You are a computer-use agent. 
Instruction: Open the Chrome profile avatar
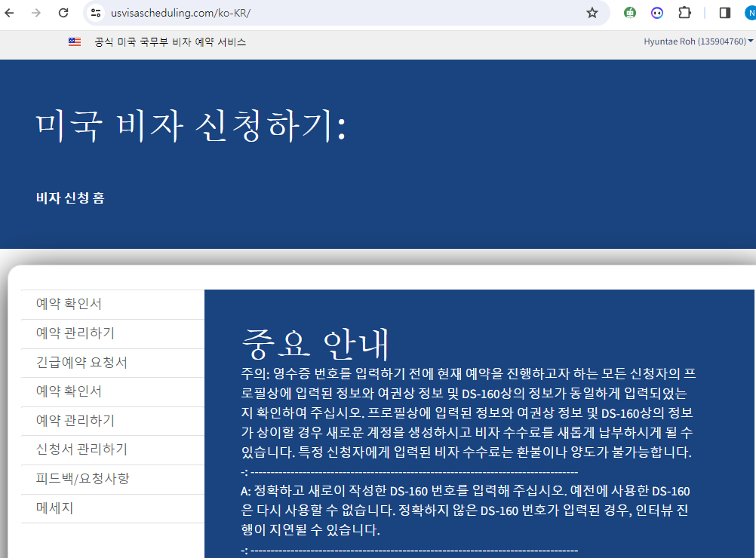749,13
